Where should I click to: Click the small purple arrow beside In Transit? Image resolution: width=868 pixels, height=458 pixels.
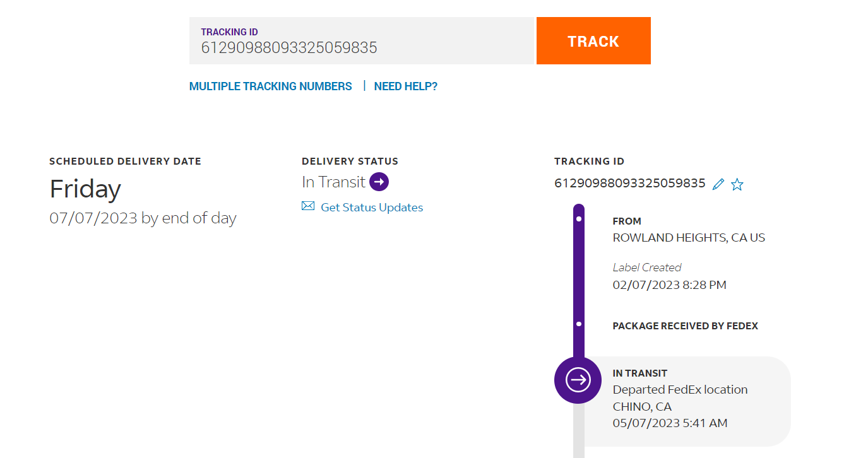point(379,182)
